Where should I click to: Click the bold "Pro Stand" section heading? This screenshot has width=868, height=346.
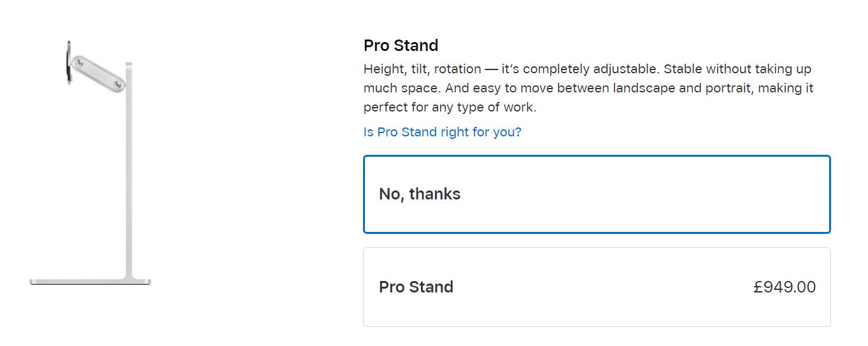click(401, 45)
